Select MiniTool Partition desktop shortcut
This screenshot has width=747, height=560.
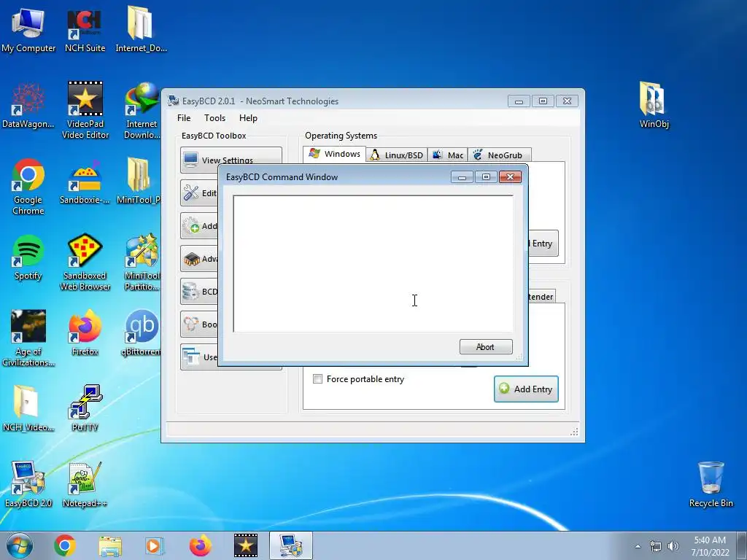(x=142, y=262)
